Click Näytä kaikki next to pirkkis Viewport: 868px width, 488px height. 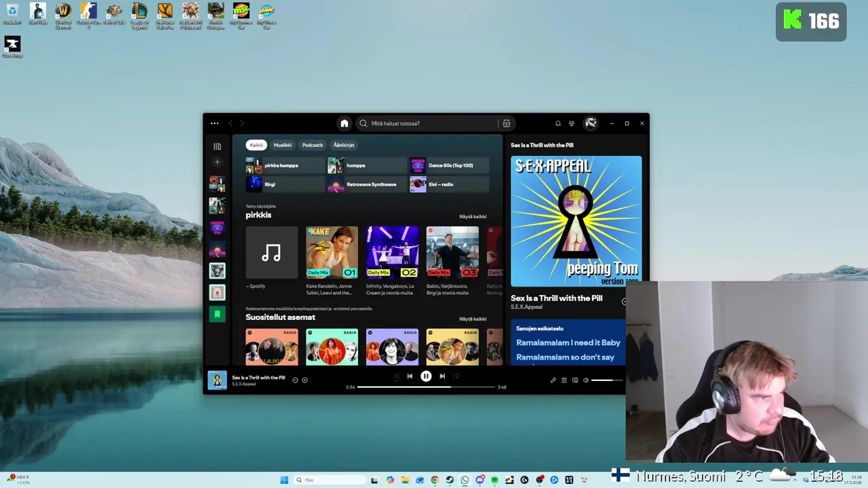473,216
